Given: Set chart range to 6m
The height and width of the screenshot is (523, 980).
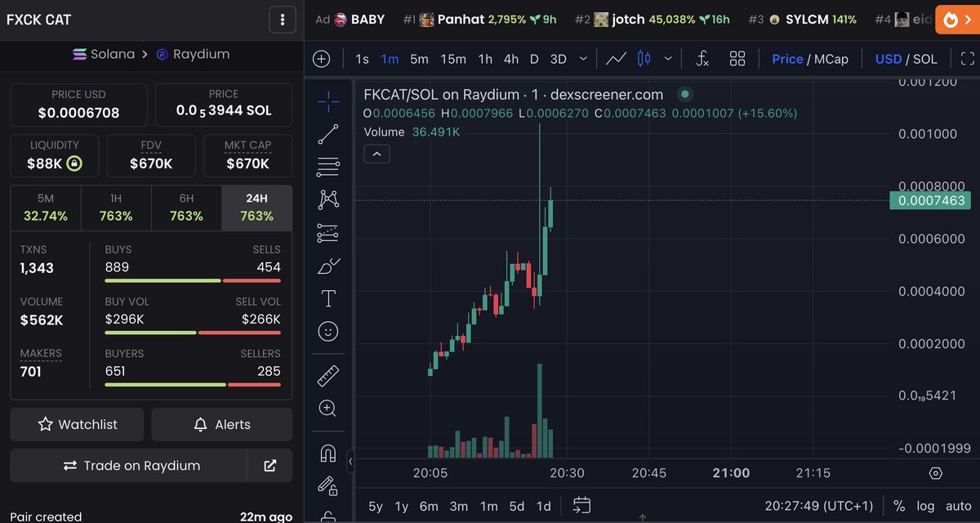Looking at the screenshot, I should point(429,506).
